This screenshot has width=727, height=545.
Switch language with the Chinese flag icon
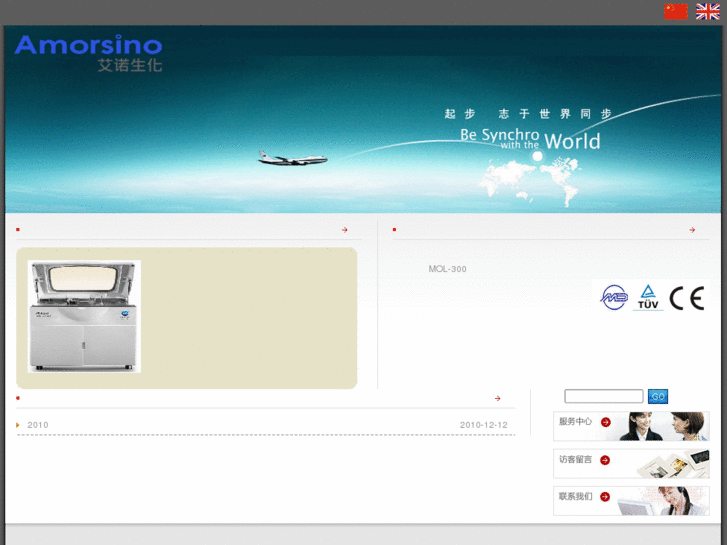[x=676, y=12]
